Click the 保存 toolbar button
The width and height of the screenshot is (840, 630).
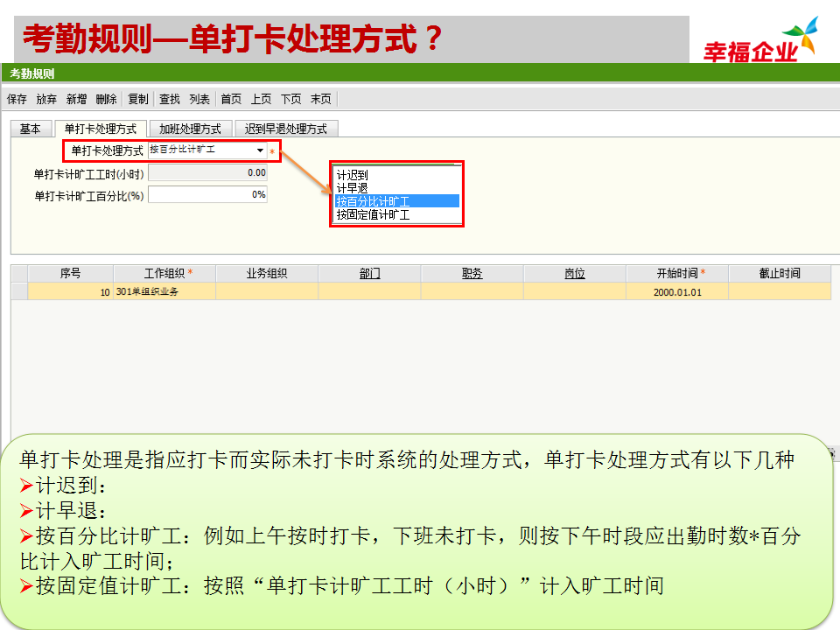point(17,100)
